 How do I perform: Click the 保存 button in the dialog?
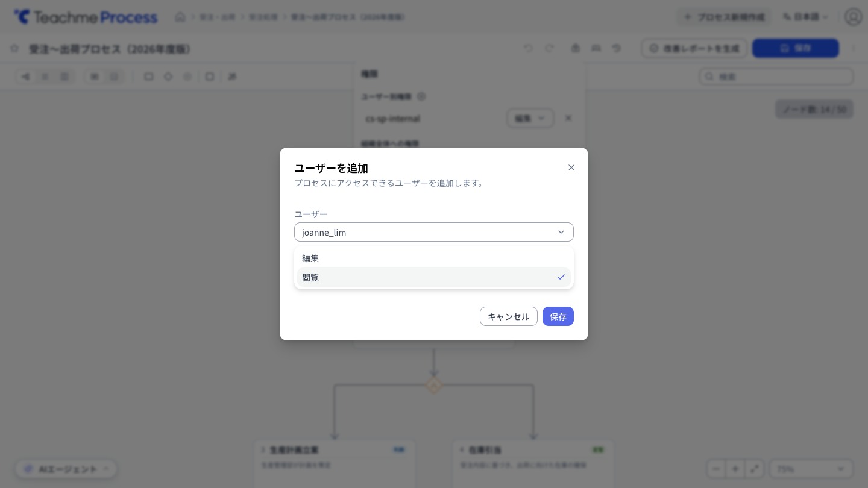[558, 316]
